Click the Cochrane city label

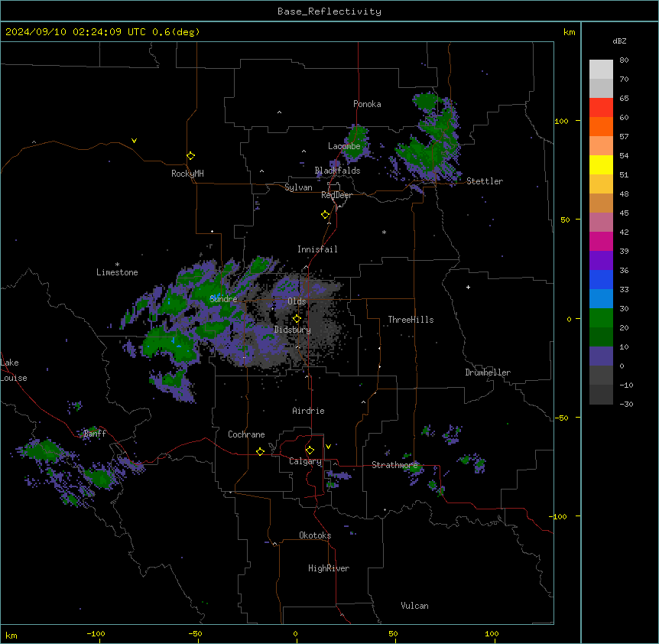point(246,434)
